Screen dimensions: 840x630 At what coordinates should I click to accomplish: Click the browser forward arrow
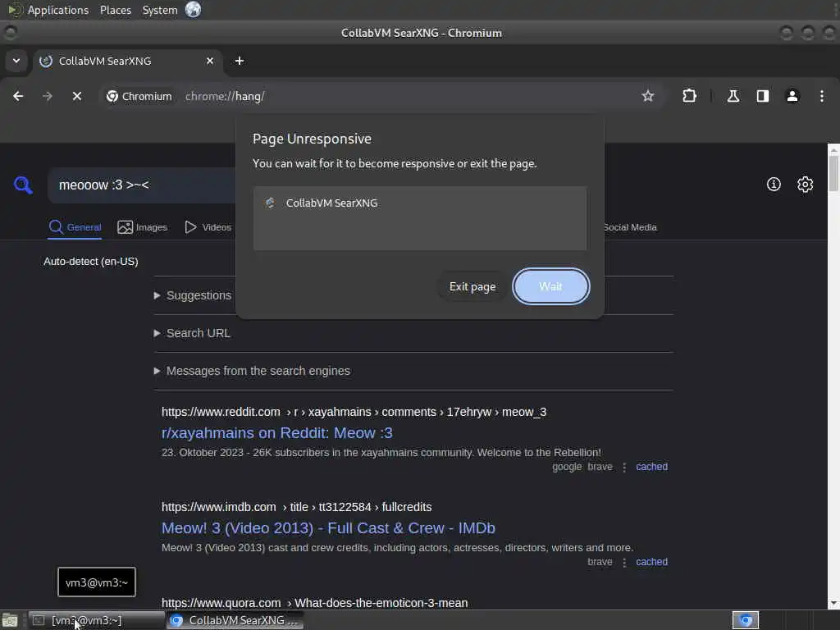point(48,97)
